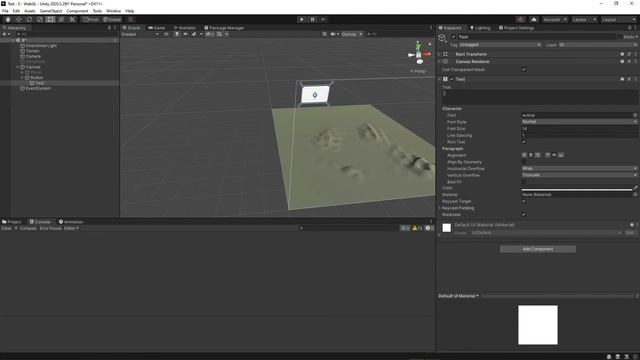Switch to the Animator tab
The width and height of the screenshot is (640, 360).
[184, 28]
